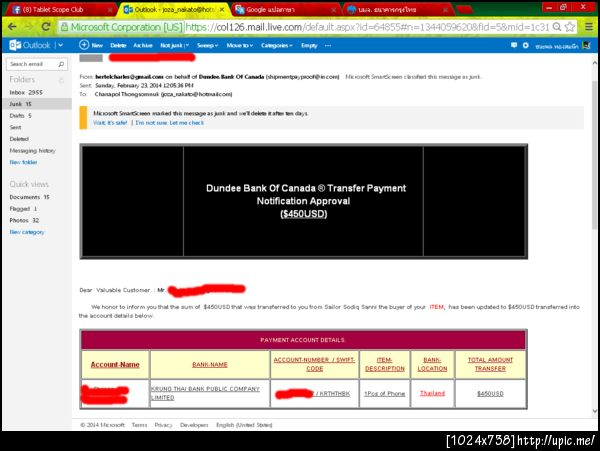
Task: Click the "Wait, it's safe!" link
Action: coord(110,122)
